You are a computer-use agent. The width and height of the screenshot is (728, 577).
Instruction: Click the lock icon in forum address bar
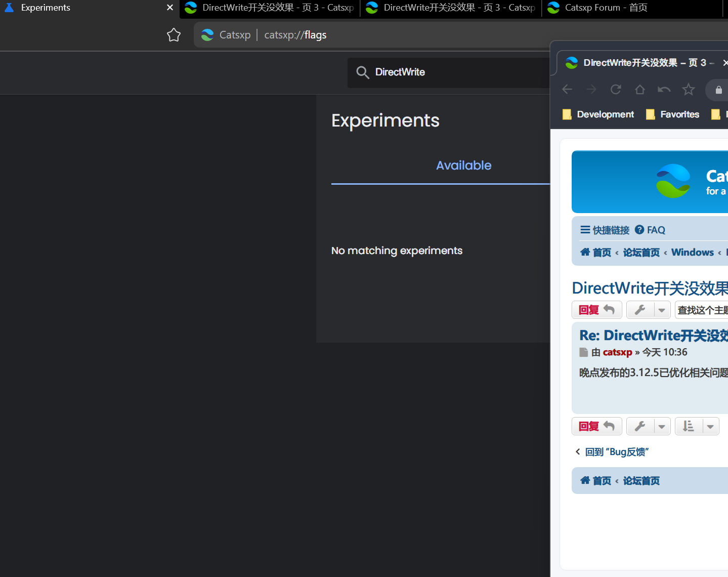tap(718, 90)
